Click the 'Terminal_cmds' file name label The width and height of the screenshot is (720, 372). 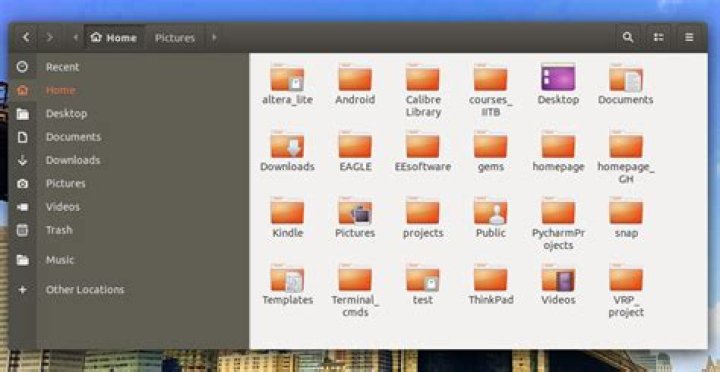[x=356, y=306]
